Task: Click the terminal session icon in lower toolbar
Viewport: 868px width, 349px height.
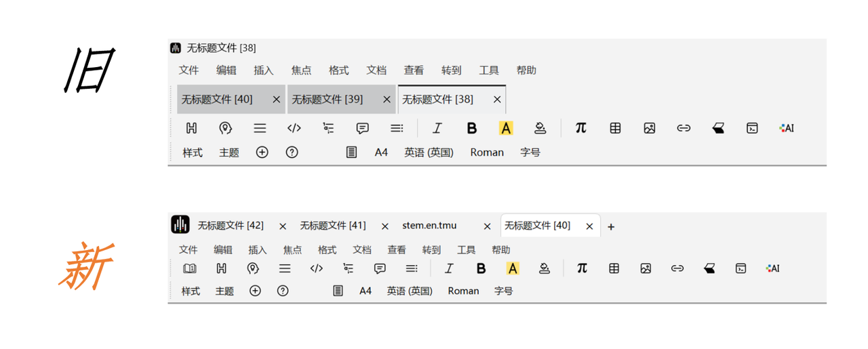Action: tap(741, 269)
